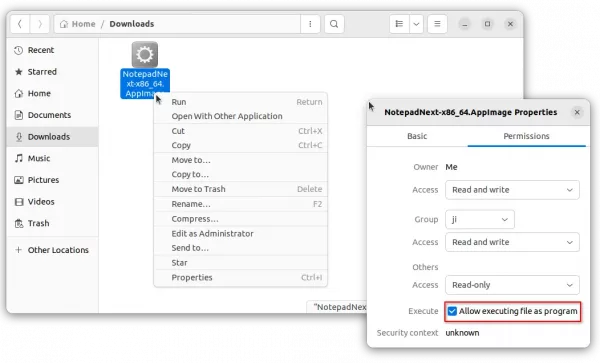Open the path bar three-dot menu
Image resolution: width=600 pixels, height=363 pixels.
(x=310, y=24)
